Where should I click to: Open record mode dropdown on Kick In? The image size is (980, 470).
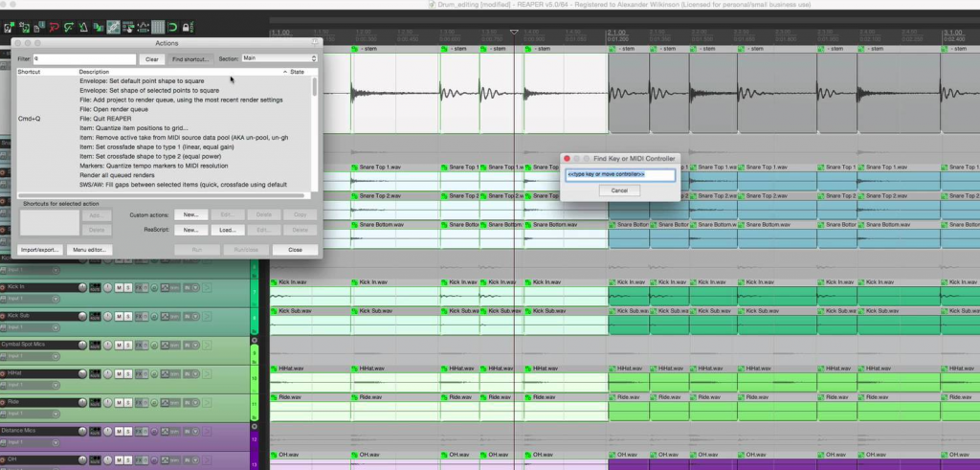pos(195,287)
